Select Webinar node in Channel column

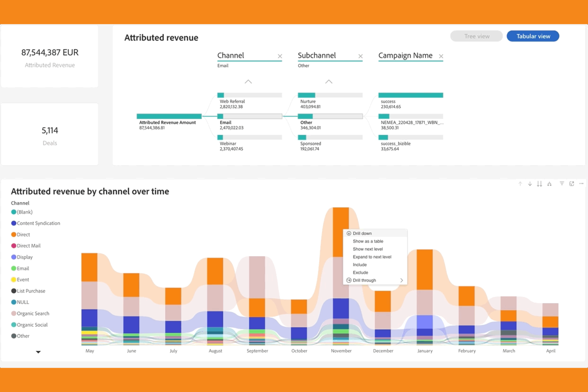[250, 143]
